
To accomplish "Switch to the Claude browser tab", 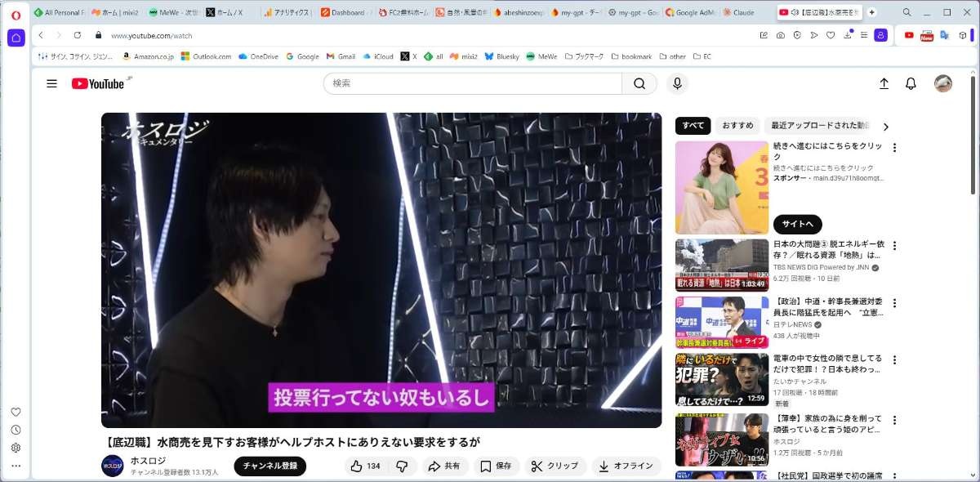I will [743, 12].
